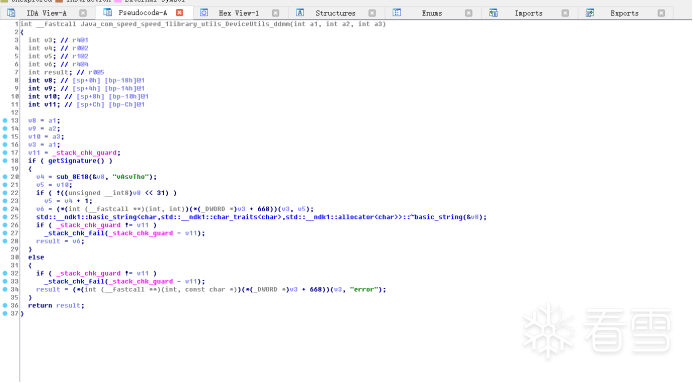The width and height of the screenshot is (693, 383).
Task: Toggle breakpoint dot on line 34
Action: click(x=5, y=289)
